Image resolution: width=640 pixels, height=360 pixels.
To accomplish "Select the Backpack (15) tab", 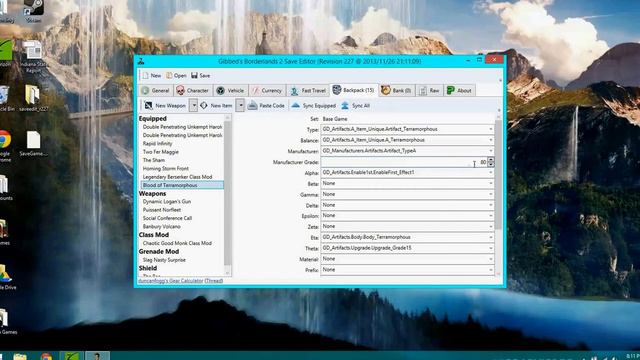I will (x=353, y=90).
